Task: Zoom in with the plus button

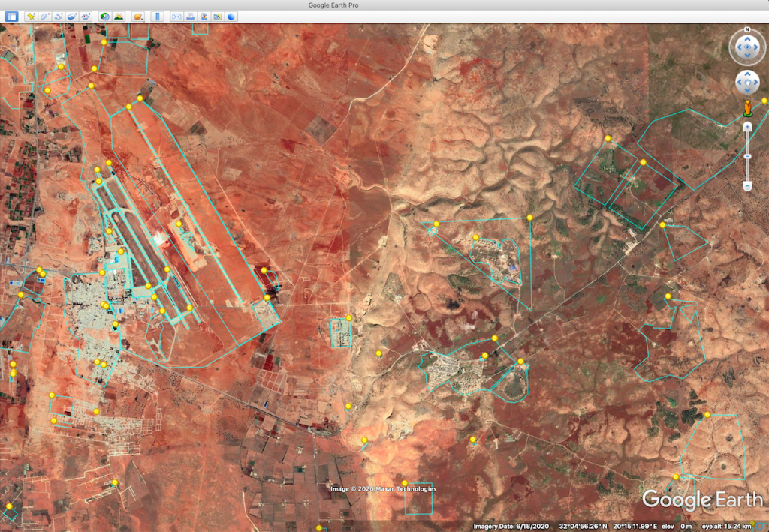Action: (x=747, y=127)
